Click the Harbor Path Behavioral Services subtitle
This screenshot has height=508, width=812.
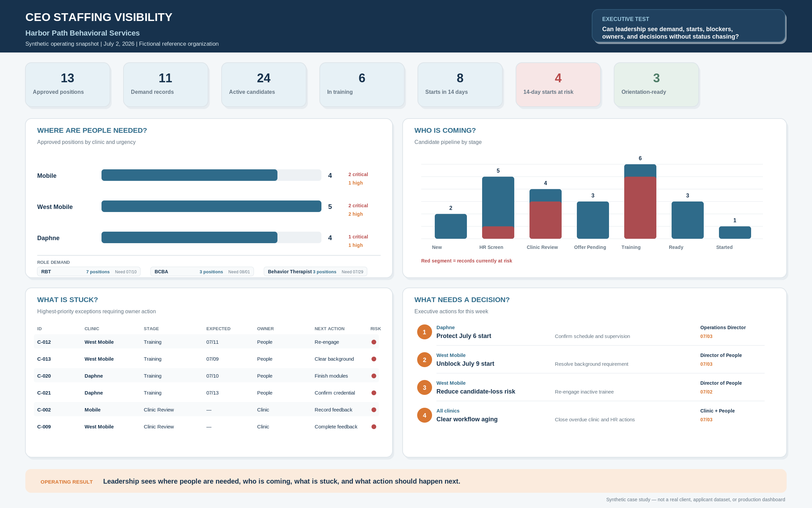tap(83, 33)
